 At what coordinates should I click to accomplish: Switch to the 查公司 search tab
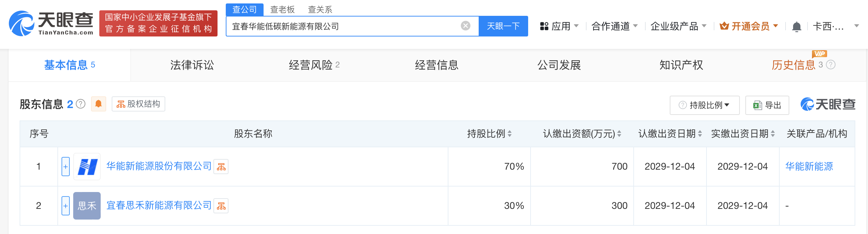click(x=245, y=10)
